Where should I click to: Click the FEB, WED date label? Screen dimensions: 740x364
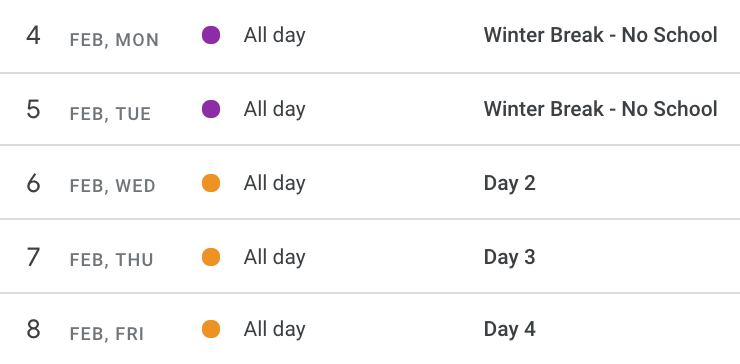112,186
